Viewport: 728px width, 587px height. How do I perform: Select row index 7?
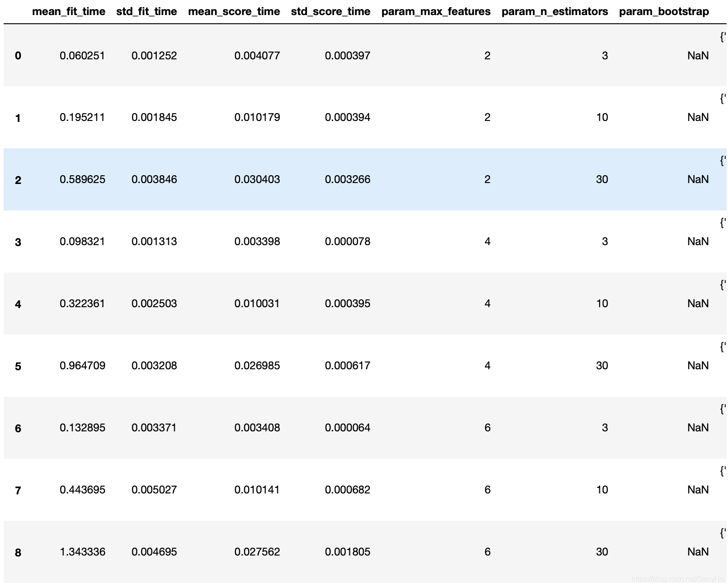click(18, 491)
